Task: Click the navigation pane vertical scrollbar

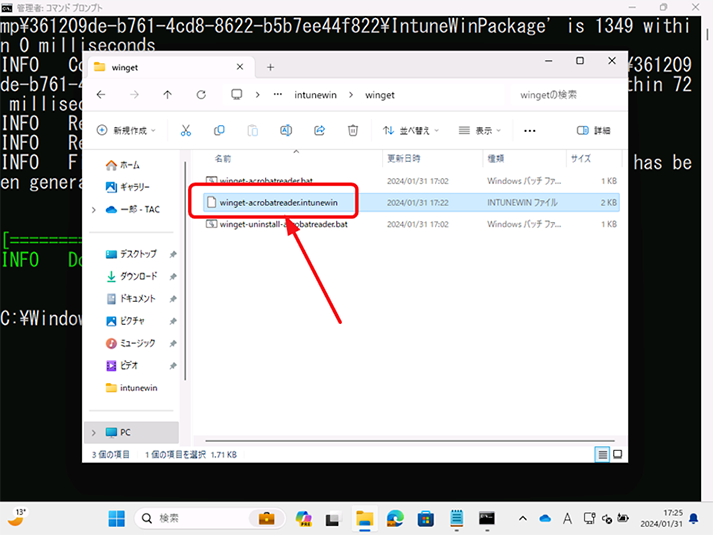Action: tap(185, 270)
